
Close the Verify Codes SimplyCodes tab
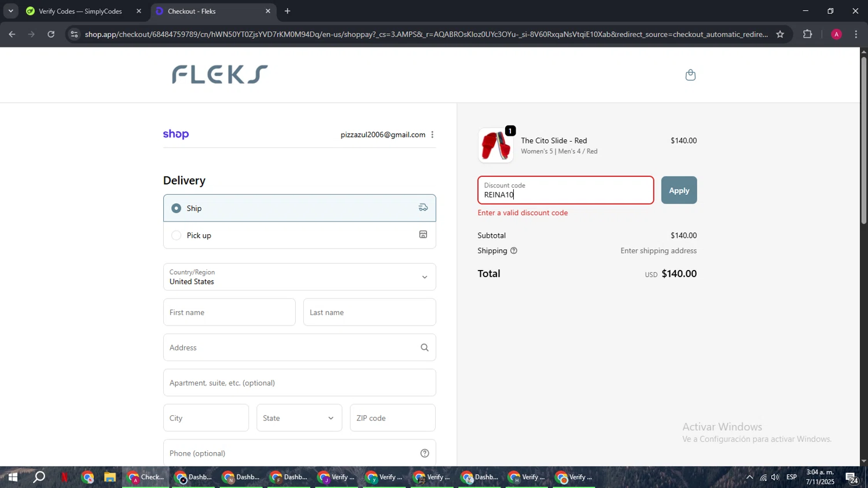139,11
